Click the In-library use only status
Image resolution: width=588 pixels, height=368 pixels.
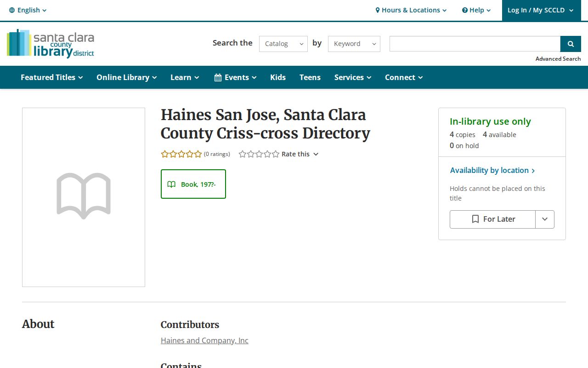coord(490,121)
